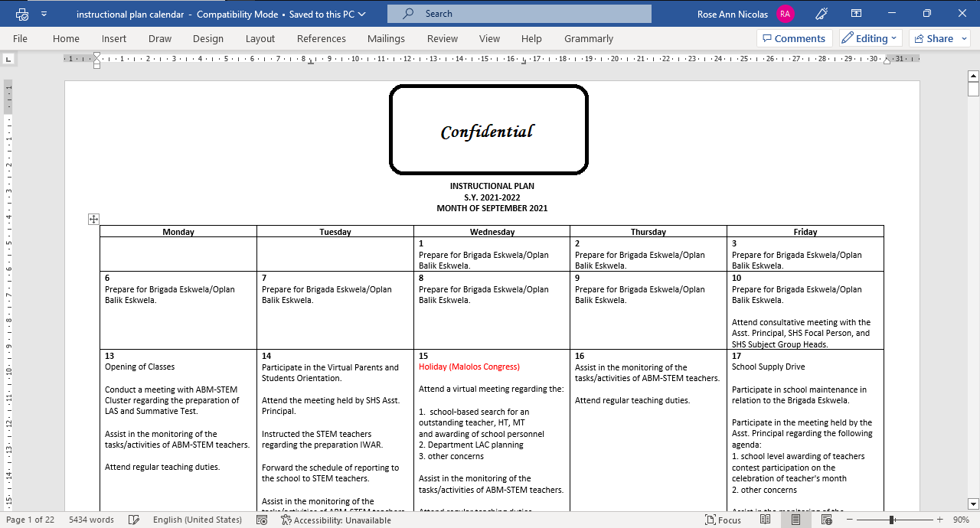The image size is (980, 528).
Task: Click the tab selector at ruler corner
Action: tap(8, 58)
